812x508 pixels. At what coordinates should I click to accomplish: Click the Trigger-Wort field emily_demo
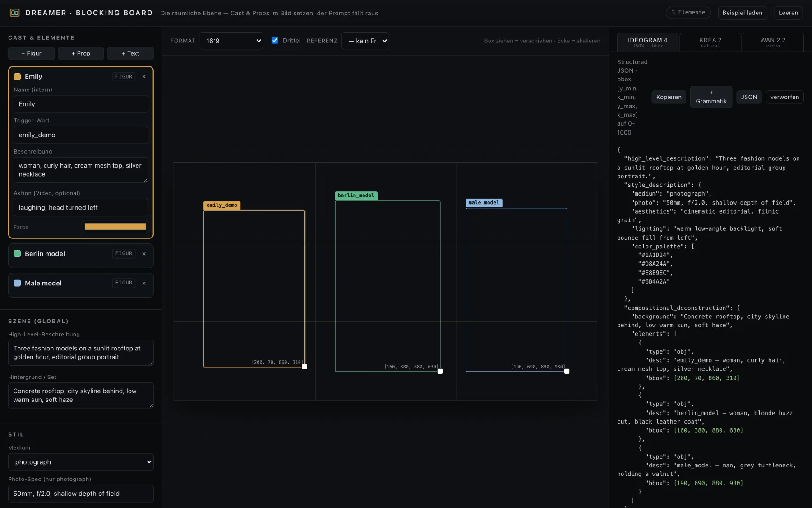(x=81, y=135)
